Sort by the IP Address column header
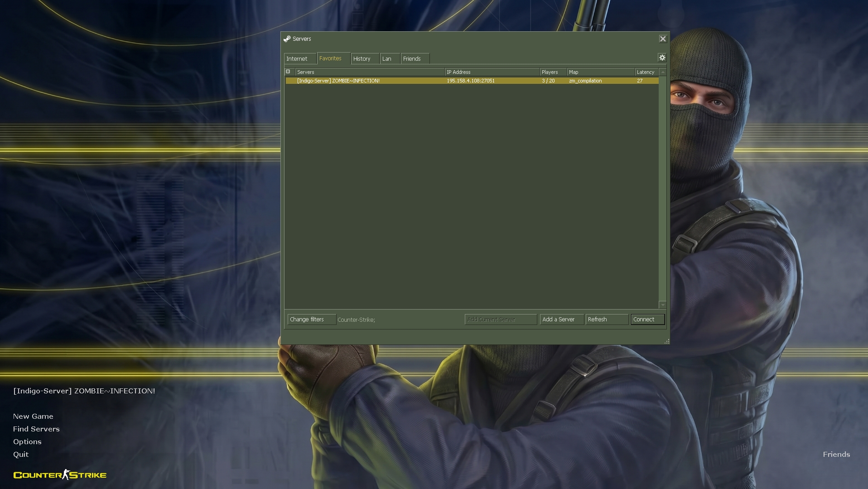Image resolution: width=868 pixels, height=489 pixels. tap(492, 72)
